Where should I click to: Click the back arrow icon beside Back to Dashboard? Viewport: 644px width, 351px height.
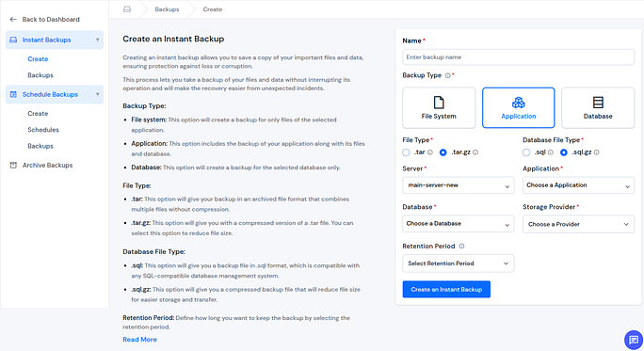[x=13, y=20]
